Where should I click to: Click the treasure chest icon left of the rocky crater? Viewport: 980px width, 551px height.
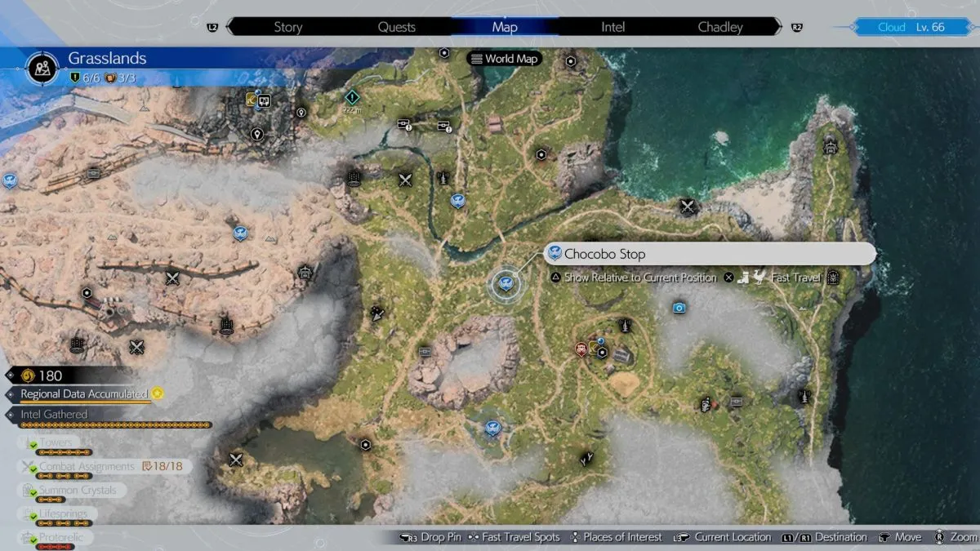click(425, 352)
